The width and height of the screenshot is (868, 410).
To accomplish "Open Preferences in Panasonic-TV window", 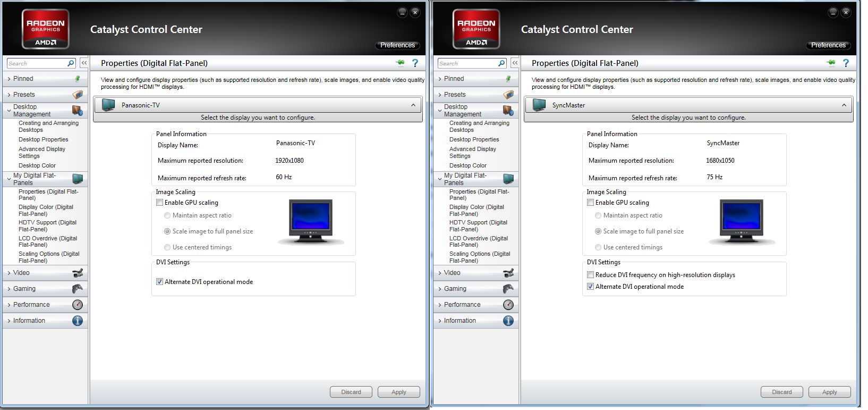I will click(x=397, y=45).
